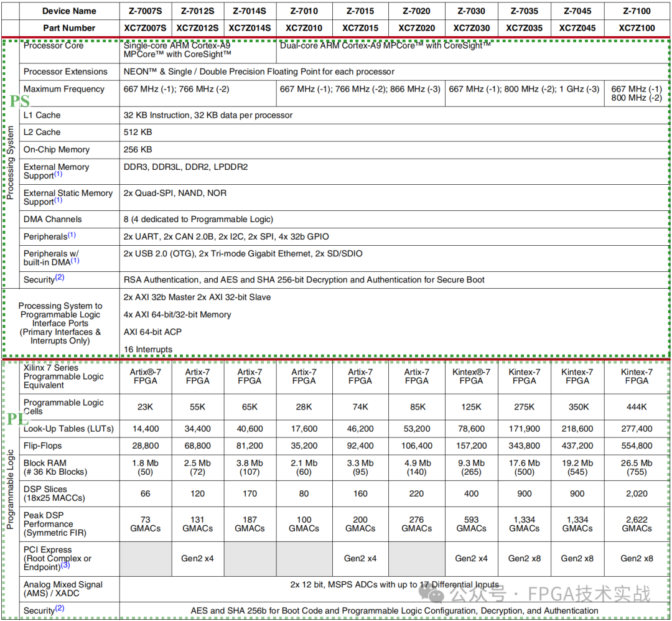
Task: Click the 53,200 LUTs value
Action: (x=416, y=429)
